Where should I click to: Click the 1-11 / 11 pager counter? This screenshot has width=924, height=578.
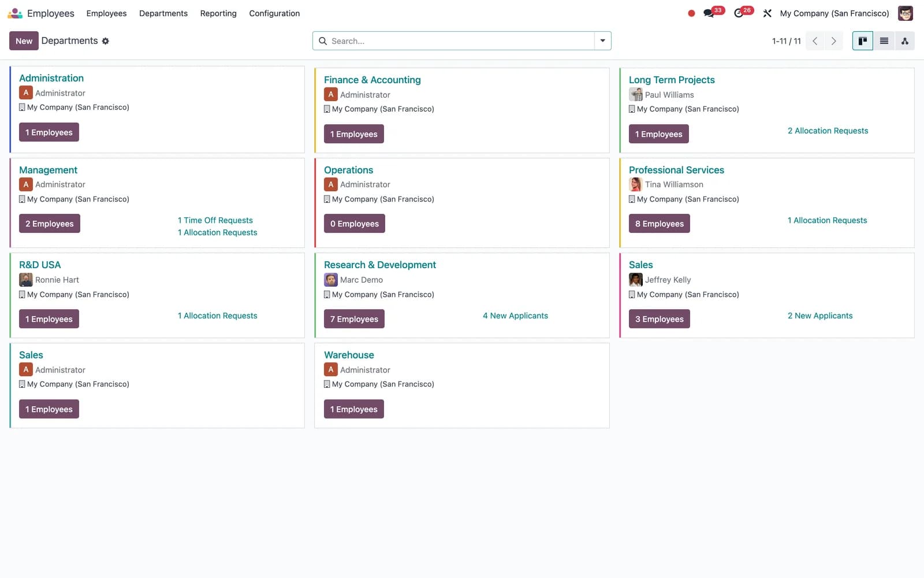(787, 41)
